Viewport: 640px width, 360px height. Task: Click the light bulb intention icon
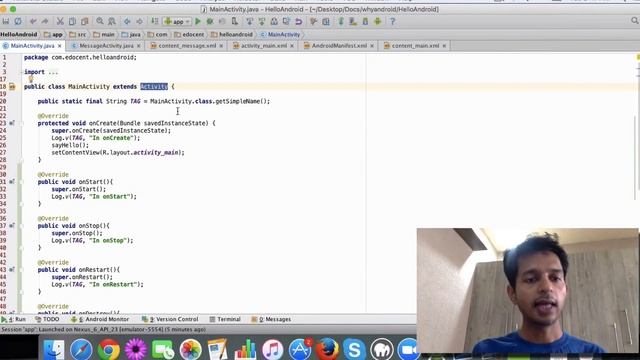point(31,79)
